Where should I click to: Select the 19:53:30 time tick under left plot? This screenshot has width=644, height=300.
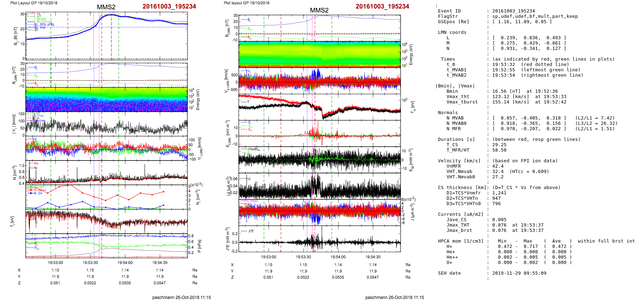click(x=90, y=263)
